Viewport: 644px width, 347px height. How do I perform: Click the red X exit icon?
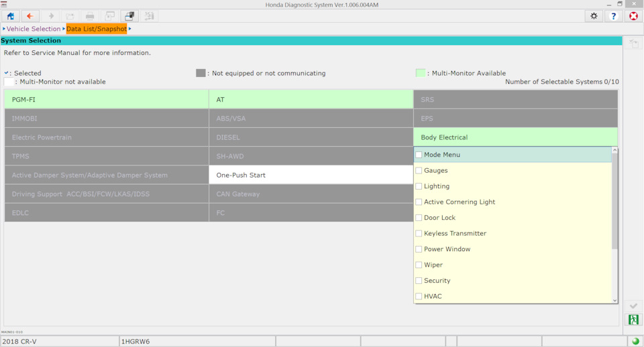click(x=634, y=16)
